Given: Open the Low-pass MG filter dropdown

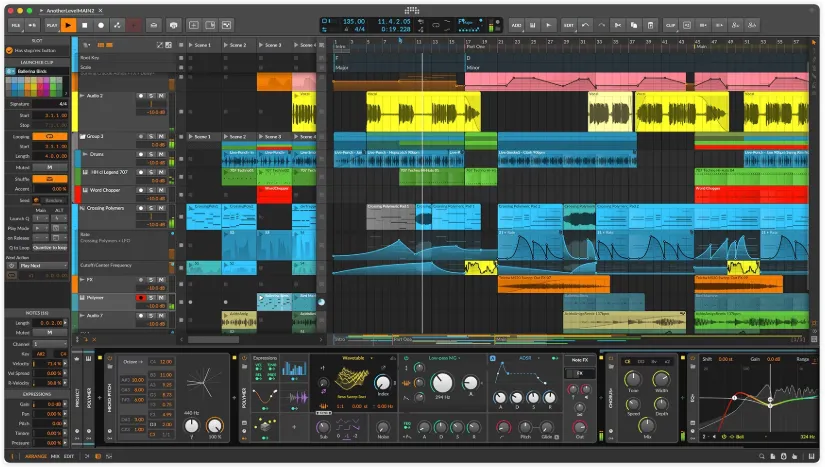Looking at the screenshot, I should point(444,358).
